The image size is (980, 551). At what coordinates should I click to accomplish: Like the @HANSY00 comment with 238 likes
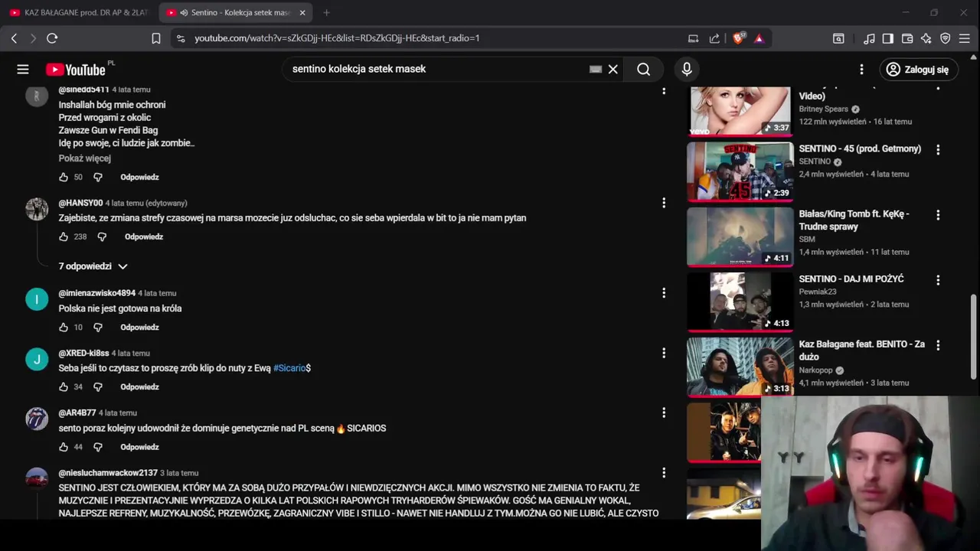click(x=64, y=237)
